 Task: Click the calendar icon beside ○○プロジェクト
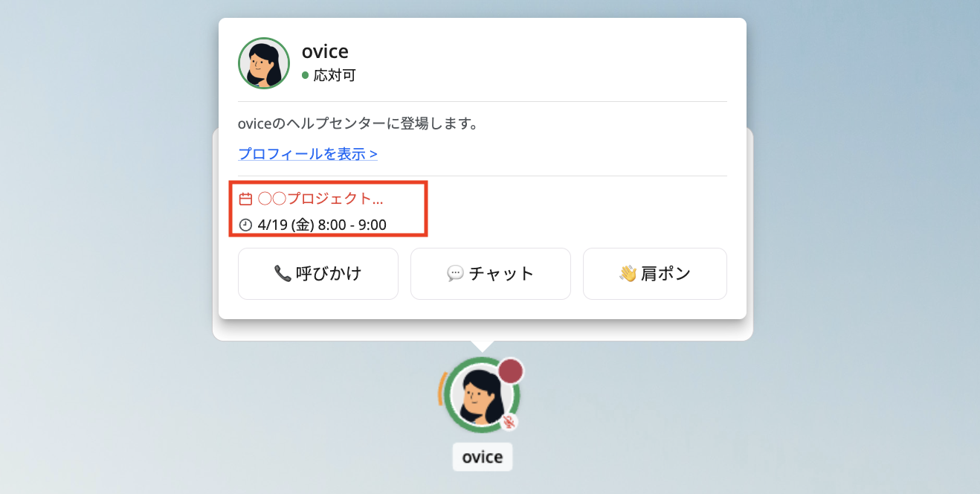point(246,198)
